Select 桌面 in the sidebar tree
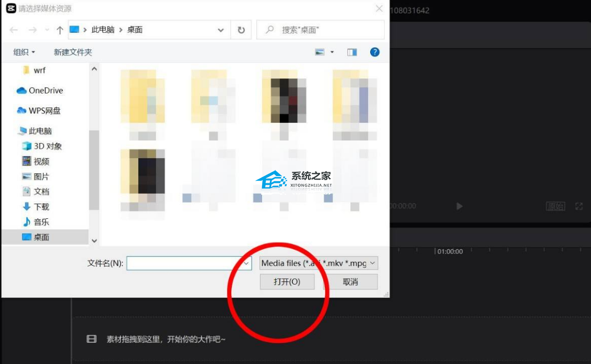The height and width of the screenshot is (364, 591). 45,237
